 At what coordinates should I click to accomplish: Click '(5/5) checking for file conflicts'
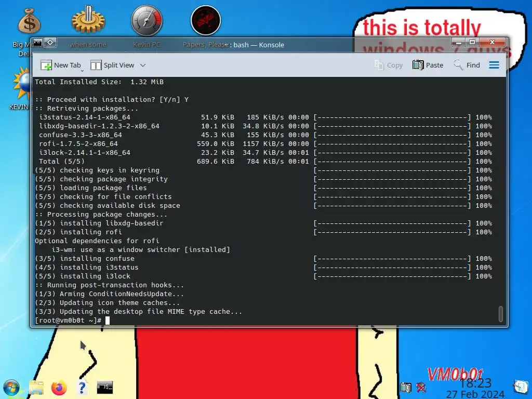[103, 196]
